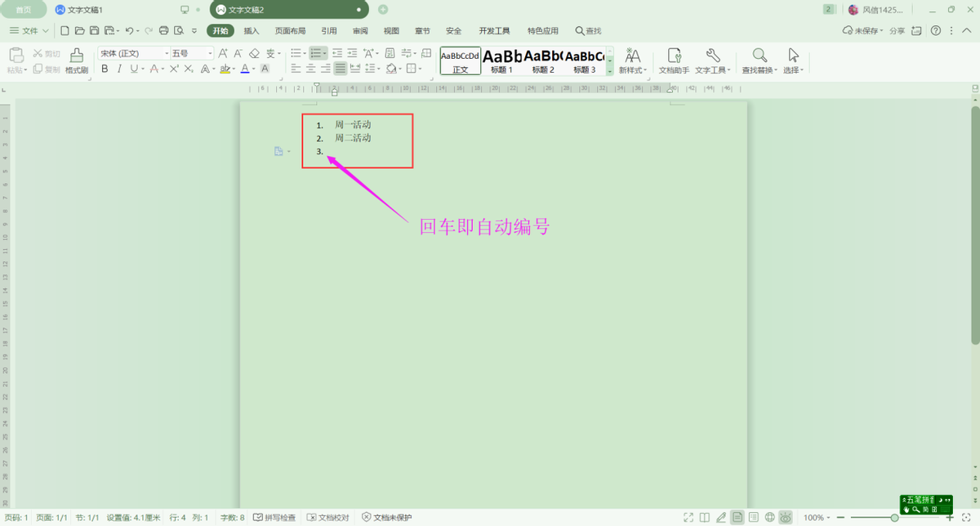This screenshot has height=526, width=980.
Task: Click the text highlight color swatch
Action: [225, 69]
